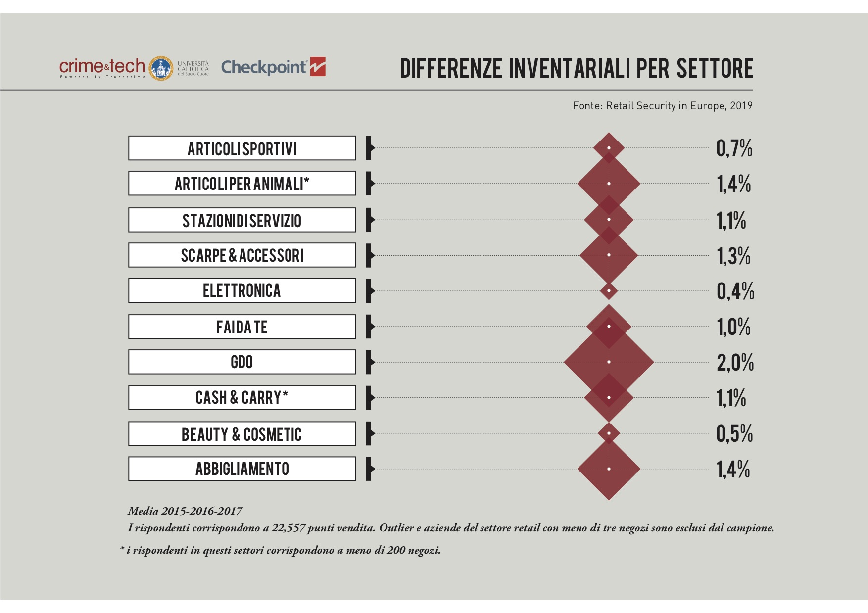The image size is (868, 613).
Task: Click the small Elettronica diamond marker
Action: pos(609,290)
